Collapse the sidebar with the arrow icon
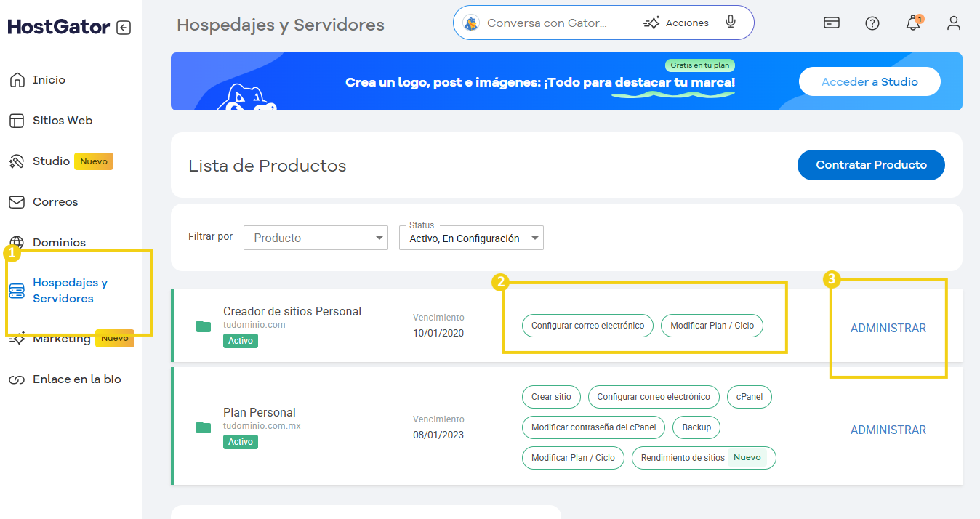 (x=124, y=28)
